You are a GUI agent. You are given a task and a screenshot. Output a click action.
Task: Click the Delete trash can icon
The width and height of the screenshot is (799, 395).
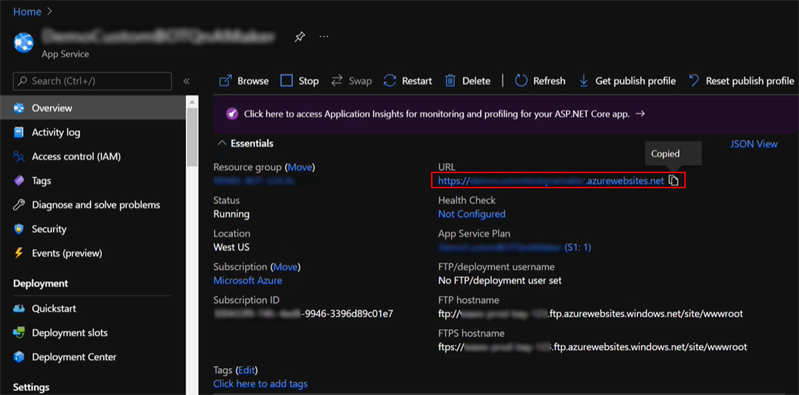point(450,81)
